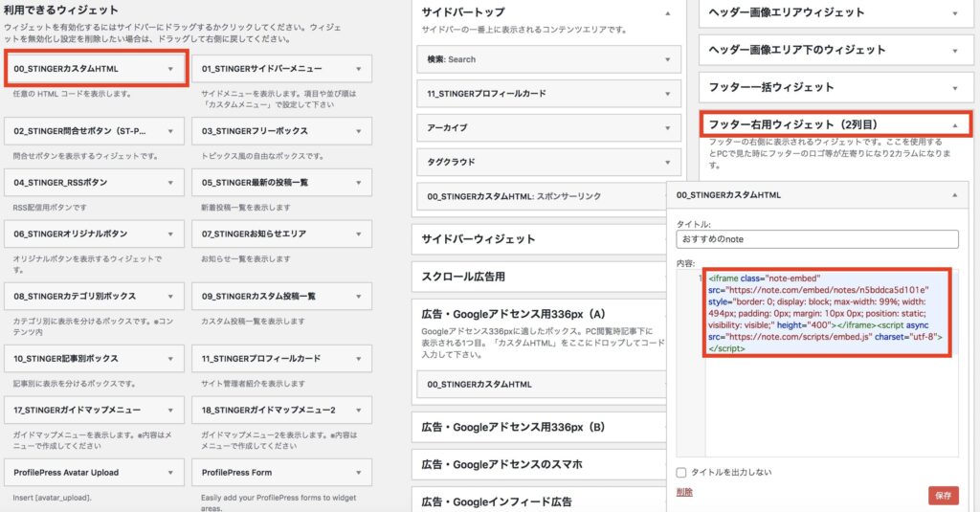Click the 削除 delete link
Viewport: 980px width, 512px height.
684,492
